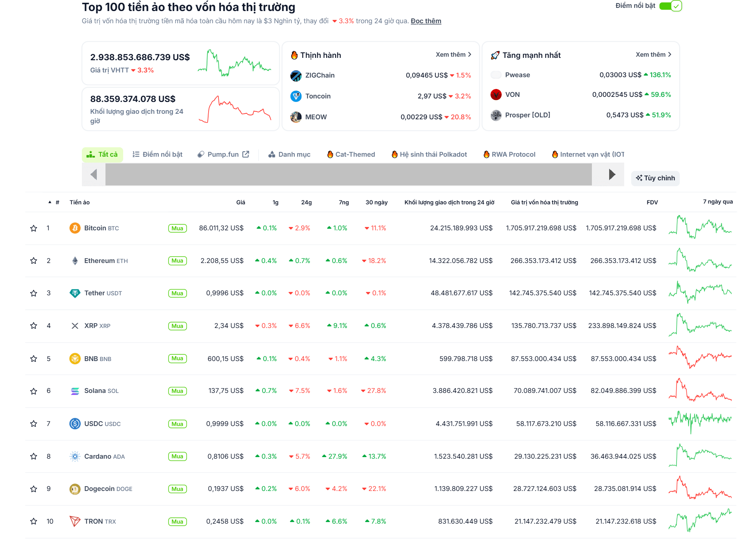This screenshot has height=539, width=756.
Task: Click the Cardano coin logo
Action: [x=75, y=456]
